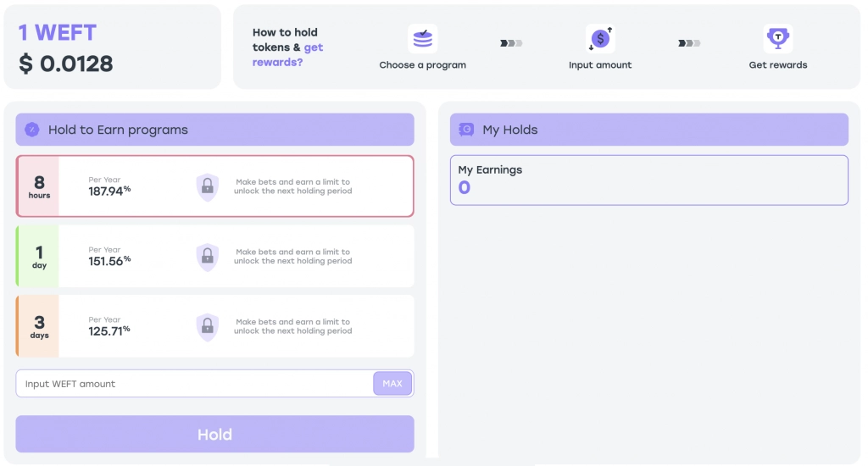Image resolution: width=868 pixels, height=466 pixels.
Task: Click the lock shield icon in the 8 hours row
Action: click(208, 187)
